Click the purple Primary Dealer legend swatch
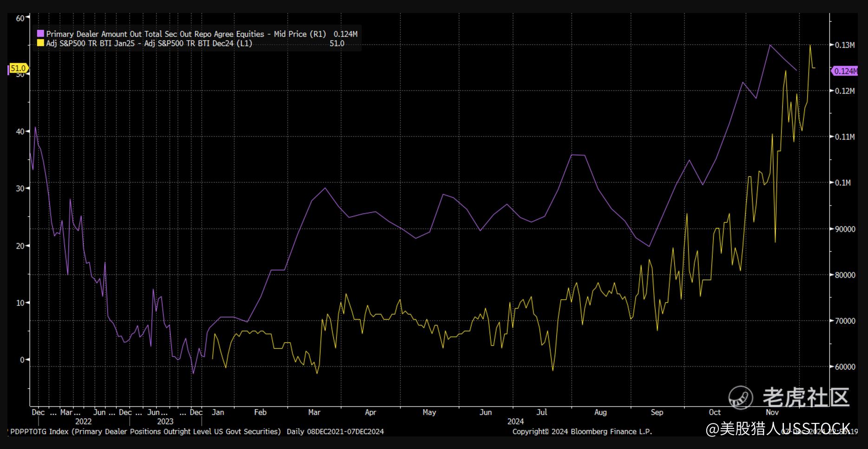Screen dimensions: 868x449 41,34
